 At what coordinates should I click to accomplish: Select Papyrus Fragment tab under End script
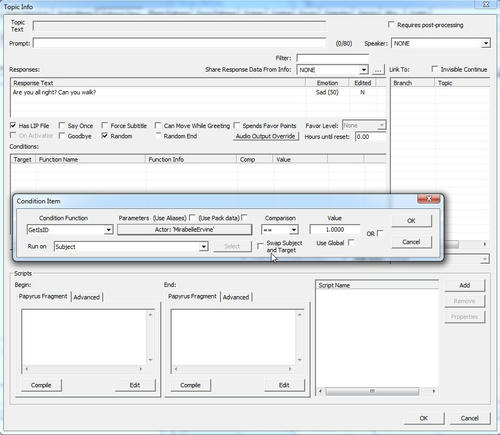coord(192,296)
